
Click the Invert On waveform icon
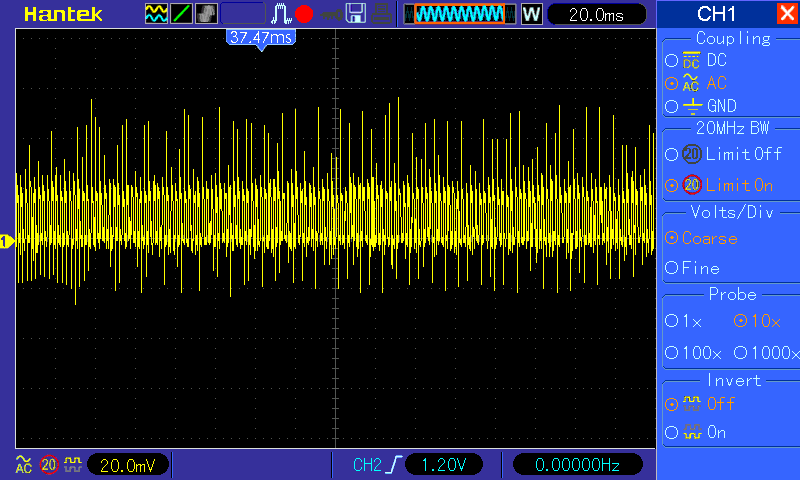[692, 432]
